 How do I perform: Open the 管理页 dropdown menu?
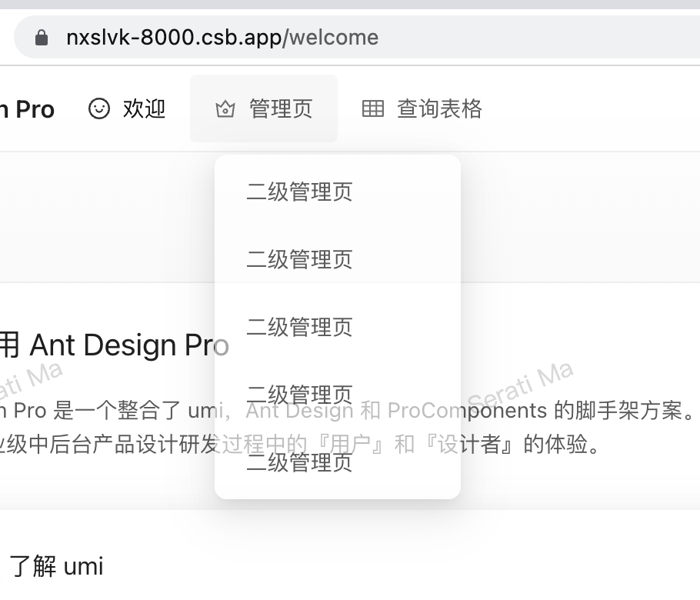point(282,108)
